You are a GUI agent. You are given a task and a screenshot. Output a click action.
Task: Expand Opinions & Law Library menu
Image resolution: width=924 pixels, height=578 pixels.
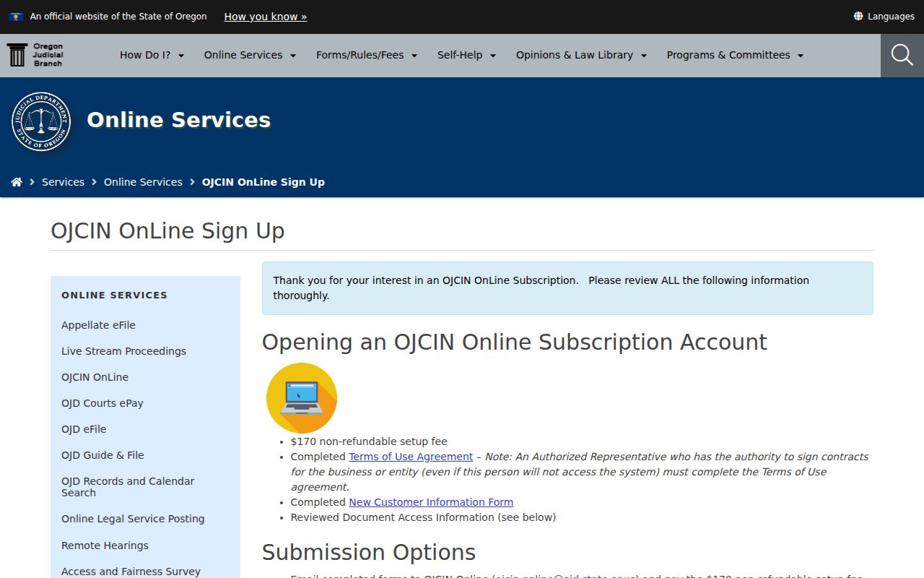tap(581, 55)
